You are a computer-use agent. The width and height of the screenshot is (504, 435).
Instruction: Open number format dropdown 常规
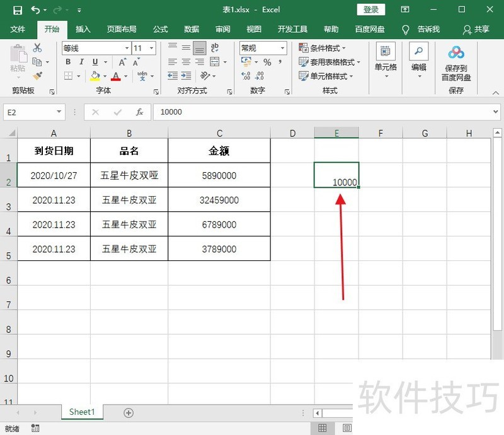282,49
